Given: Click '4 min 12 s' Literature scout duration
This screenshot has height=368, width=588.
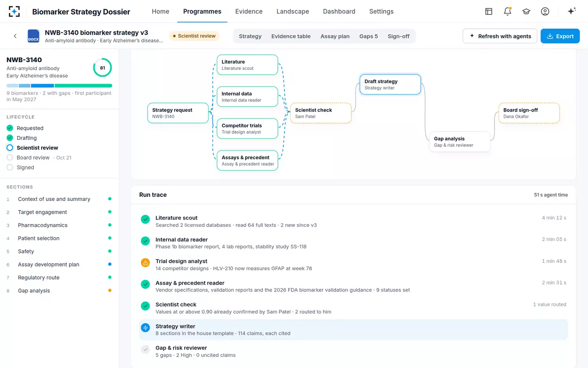Looking at the screenshot, I should point(554,218).
